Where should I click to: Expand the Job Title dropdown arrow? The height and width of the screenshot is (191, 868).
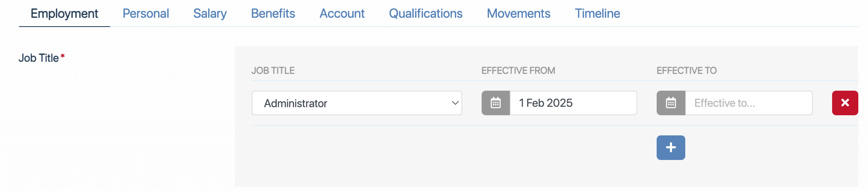[455, 103]
